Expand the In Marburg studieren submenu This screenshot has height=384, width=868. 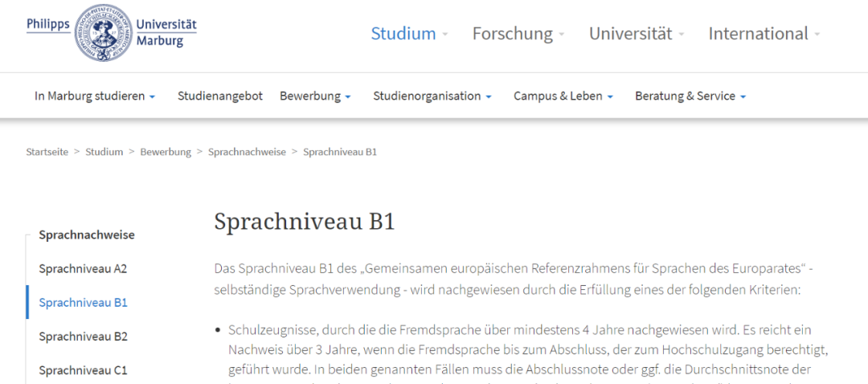click(95, 96)
